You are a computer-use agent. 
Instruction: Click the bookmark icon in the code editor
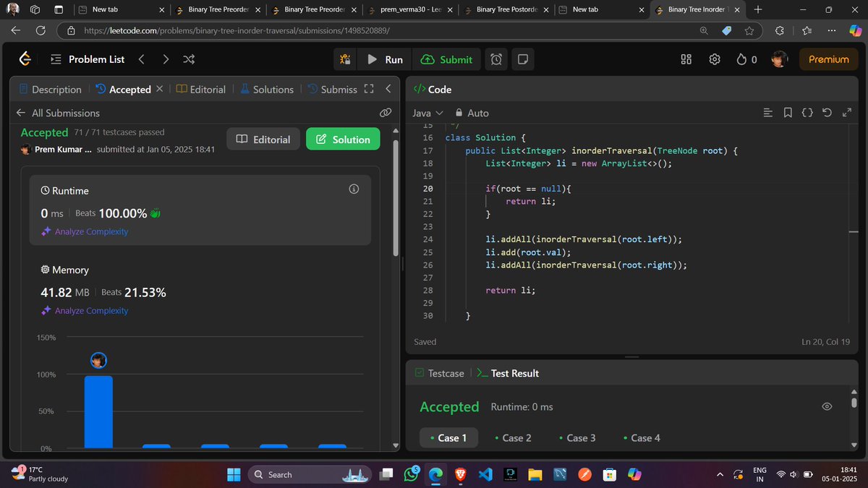pyautogui.click(x=788, y=113)
